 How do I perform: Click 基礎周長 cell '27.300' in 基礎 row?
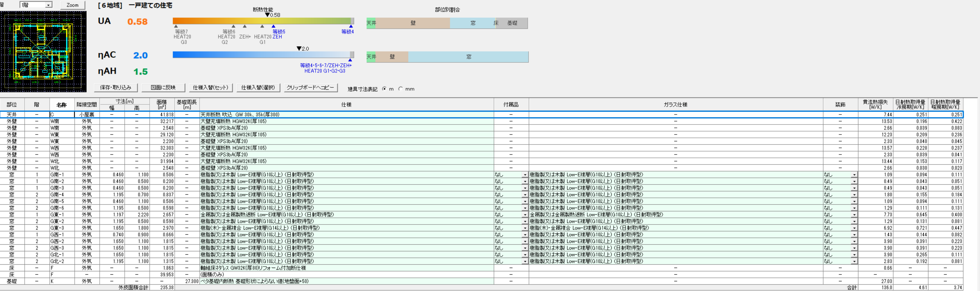coord(187,282)
